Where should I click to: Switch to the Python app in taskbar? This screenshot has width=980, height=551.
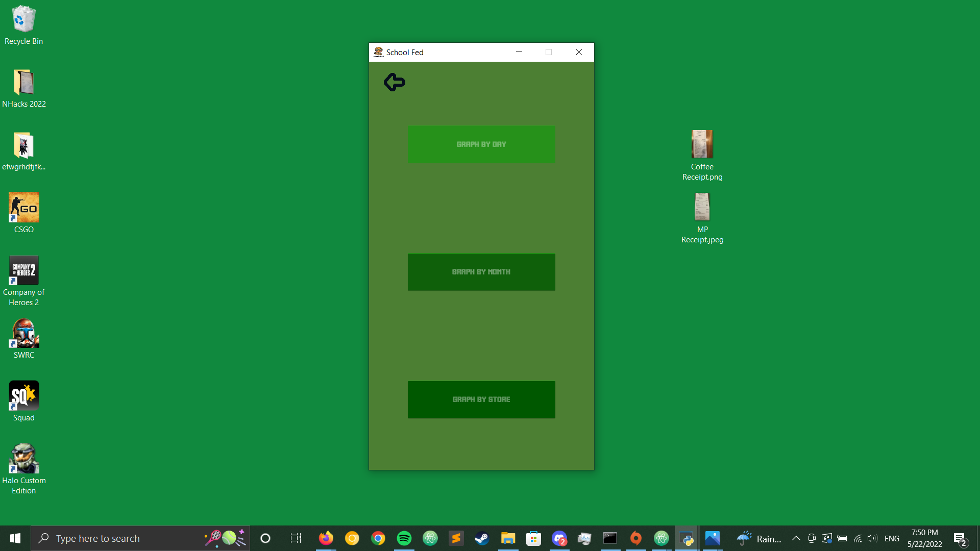click(x=687, y=538)
